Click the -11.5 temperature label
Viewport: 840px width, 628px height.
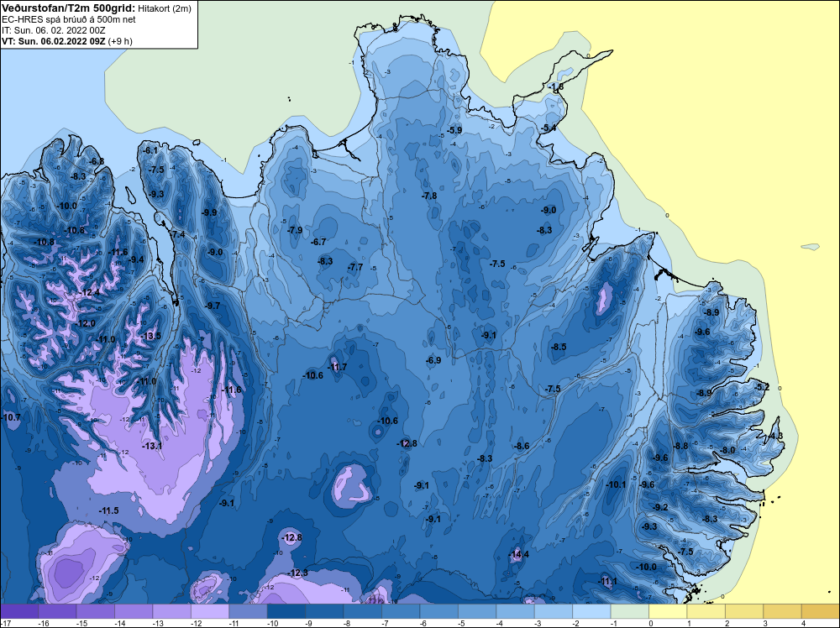click(x=108, y=510)
